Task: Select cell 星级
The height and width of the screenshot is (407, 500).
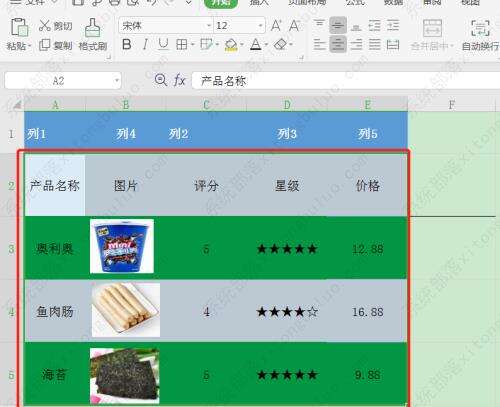Action: [287, 185]
